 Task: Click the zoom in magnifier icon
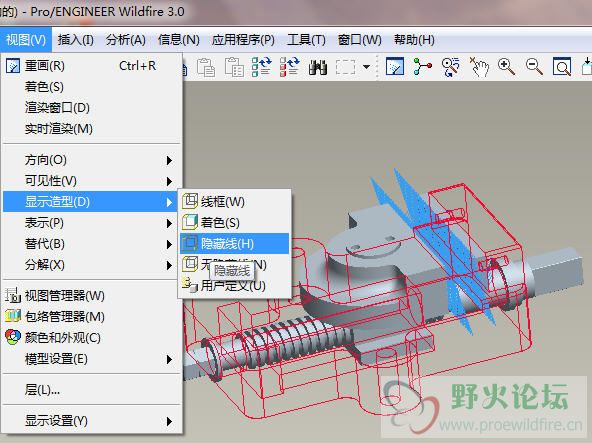[506, 66]
